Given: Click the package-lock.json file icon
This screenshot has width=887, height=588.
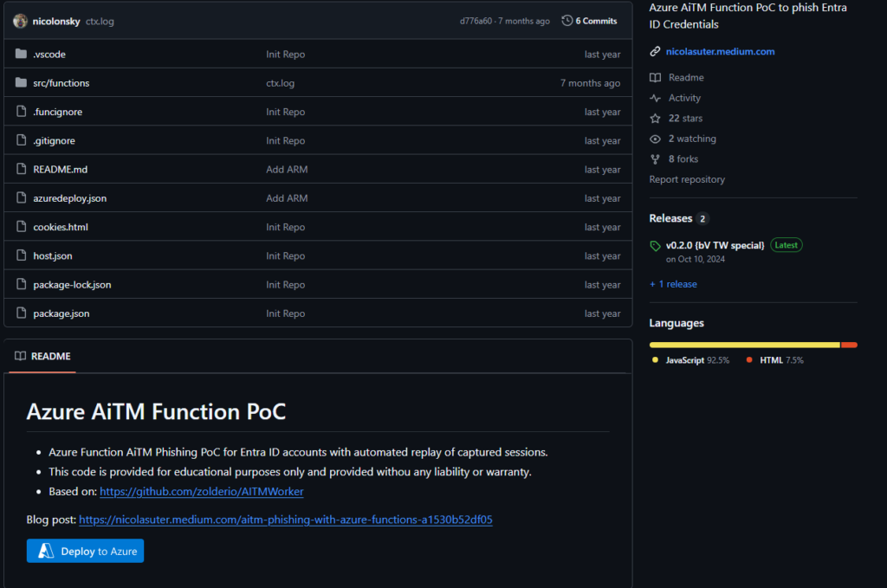Looking at the screenshot, I should [22, 284].
